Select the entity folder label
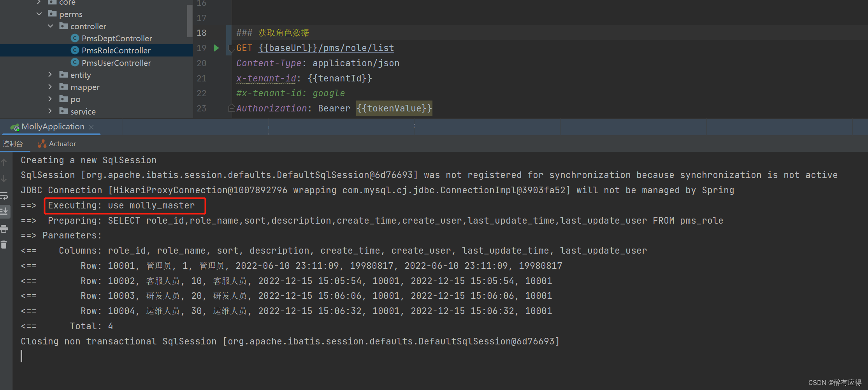 (81, 75)
